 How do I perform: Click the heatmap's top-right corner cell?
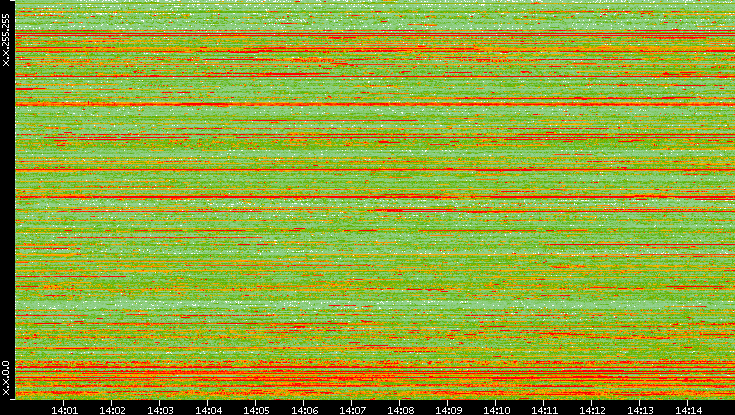[x=732, y=2]
